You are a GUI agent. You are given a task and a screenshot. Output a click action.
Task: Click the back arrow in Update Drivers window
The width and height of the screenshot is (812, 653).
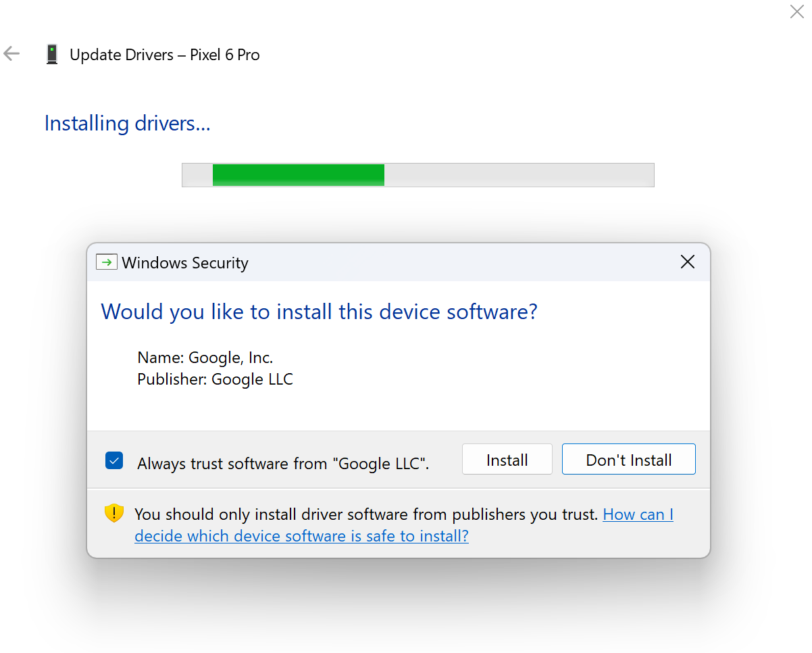tap(11, 54)
